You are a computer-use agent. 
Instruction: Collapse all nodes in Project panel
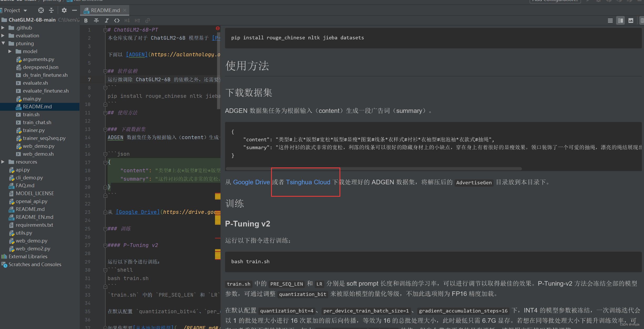click(51, 10)
